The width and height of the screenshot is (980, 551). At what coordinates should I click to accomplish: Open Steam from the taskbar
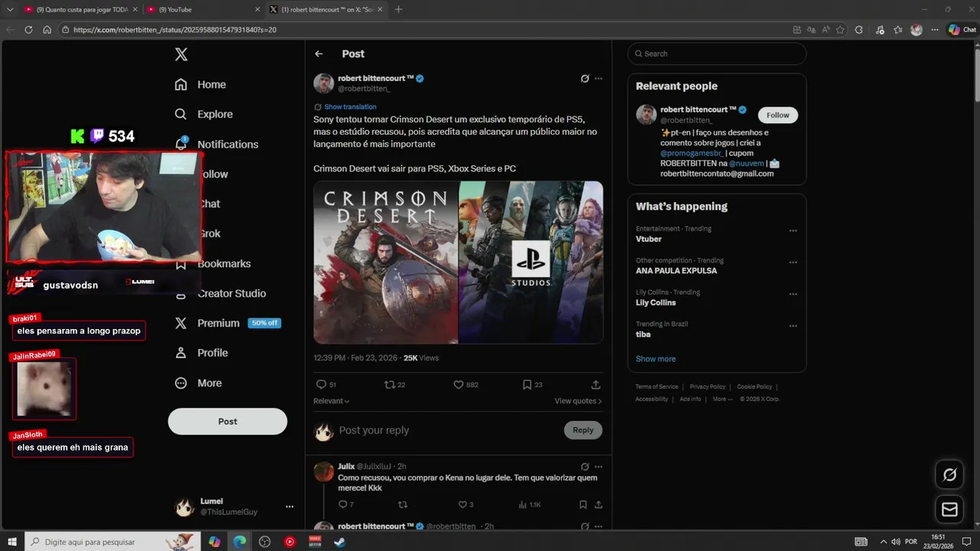pos(338,542)
